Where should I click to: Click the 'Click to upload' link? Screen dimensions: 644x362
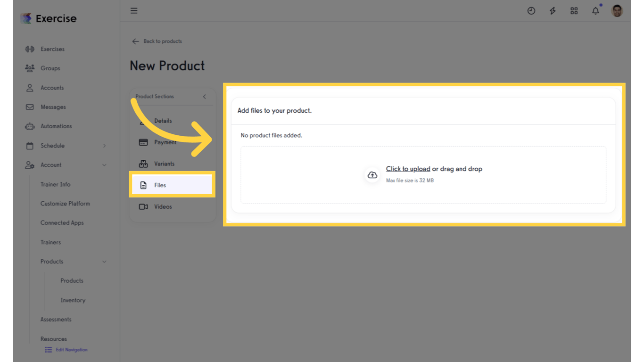[408, 169]
